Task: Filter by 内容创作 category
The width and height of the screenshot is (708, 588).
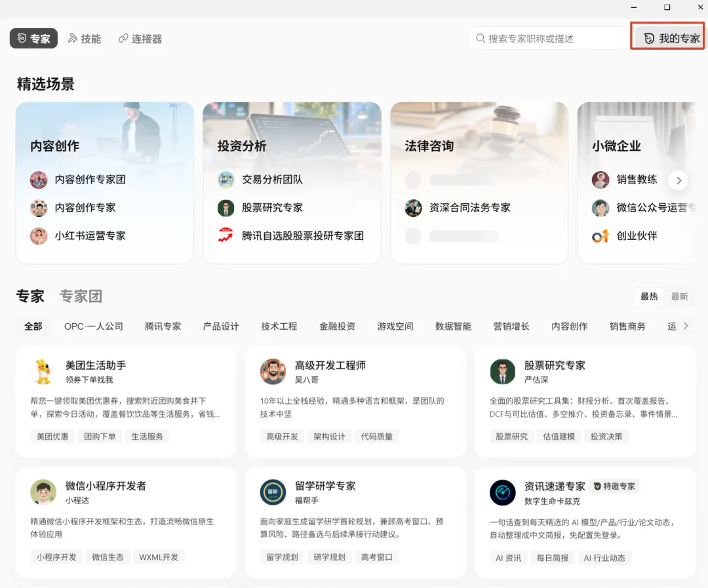Action: pyautogui.click(x=570, y=326)
